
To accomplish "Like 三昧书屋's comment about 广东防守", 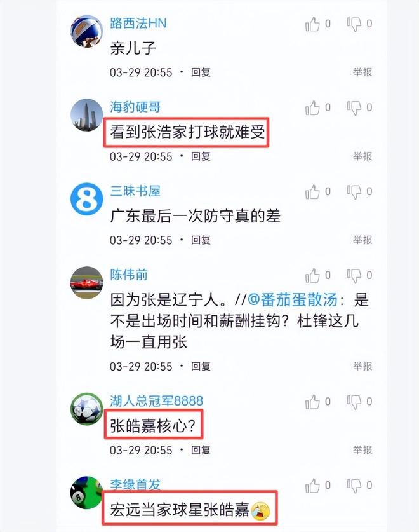I will [x=312, y=192].
